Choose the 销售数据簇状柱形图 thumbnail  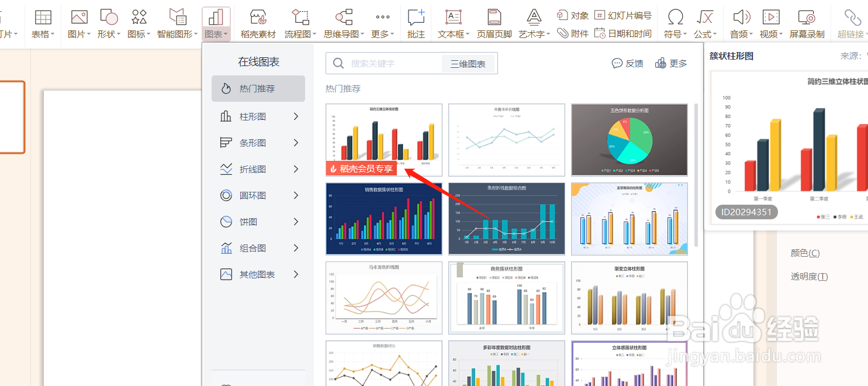[x=384, y=219]
